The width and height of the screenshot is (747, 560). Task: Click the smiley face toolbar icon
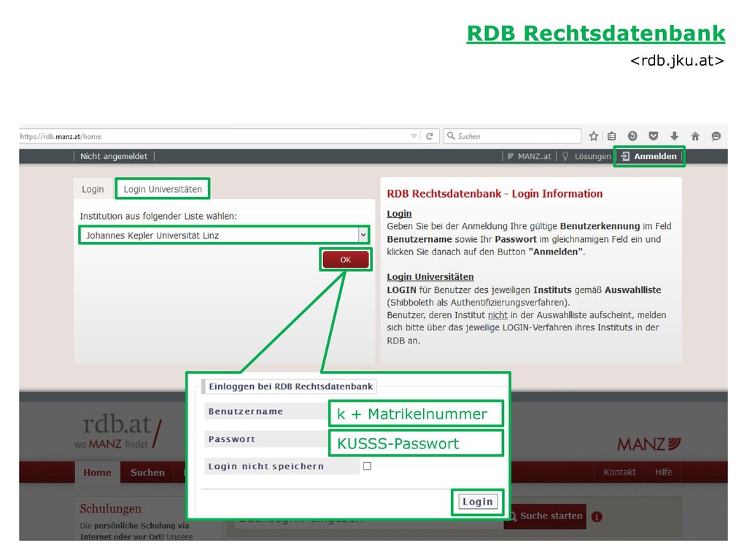[716, 136]
